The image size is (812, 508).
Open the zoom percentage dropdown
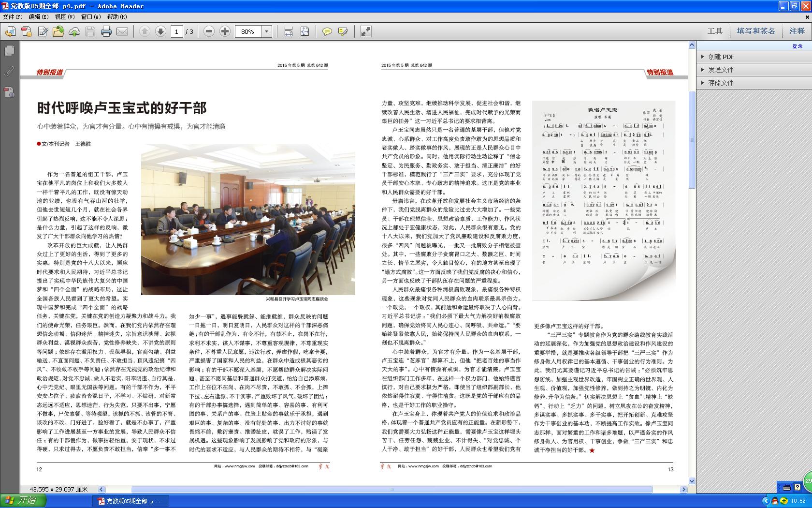[x=266, y=31]
